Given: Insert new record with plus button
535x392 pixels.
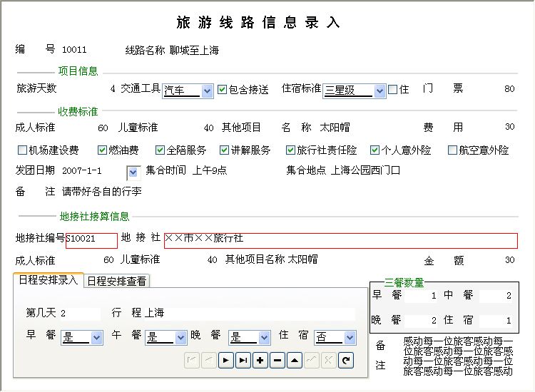Looking at the screenshot, I should [x=260, y=361].
